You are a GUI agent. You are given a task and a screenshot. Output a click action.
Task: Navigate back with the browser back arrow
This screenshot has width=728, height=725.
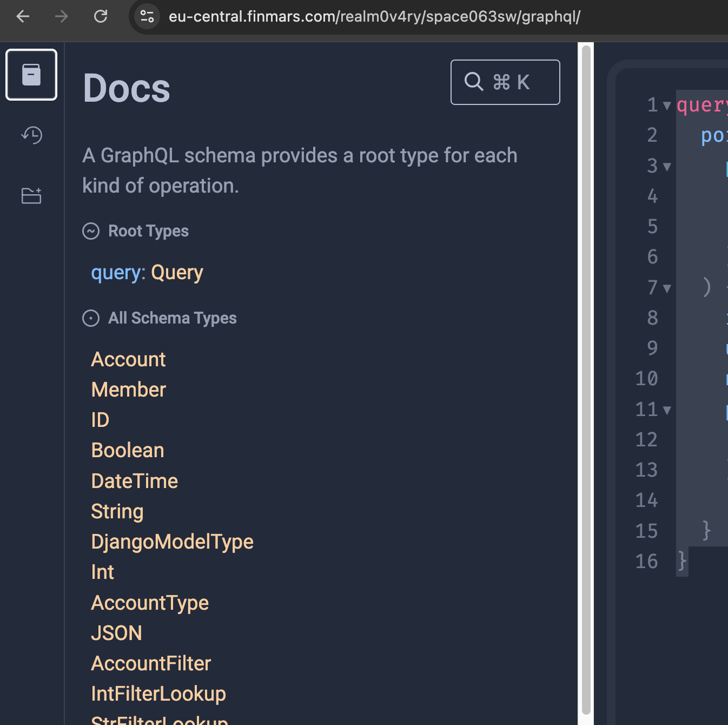point(22,16)
